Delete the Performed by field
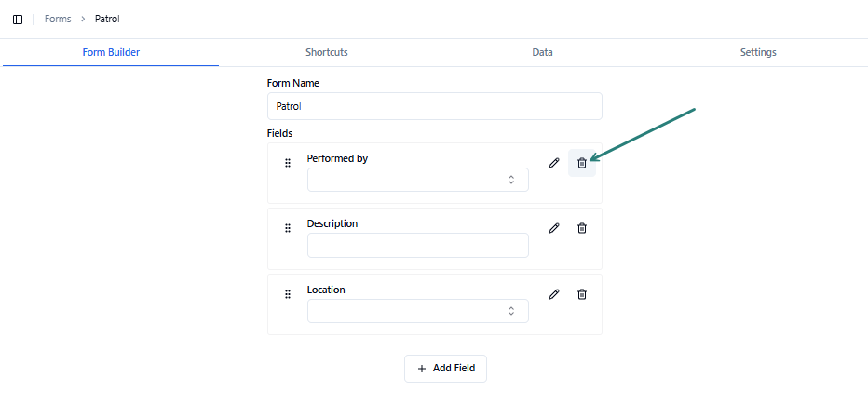Viewport: 868px width, 404px height. coord(582,163)
